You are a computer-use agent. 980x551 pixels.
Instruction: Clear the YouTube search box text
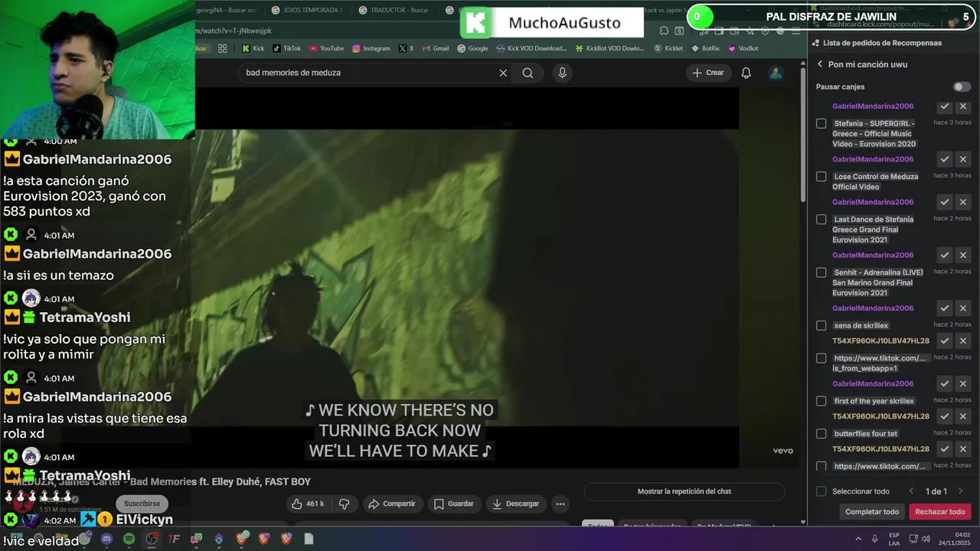(503, 73)
